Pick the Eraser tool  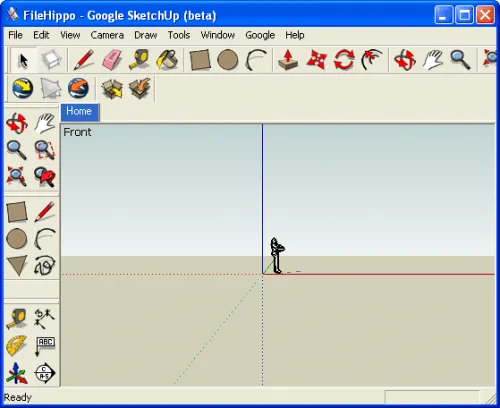(112, 60)
